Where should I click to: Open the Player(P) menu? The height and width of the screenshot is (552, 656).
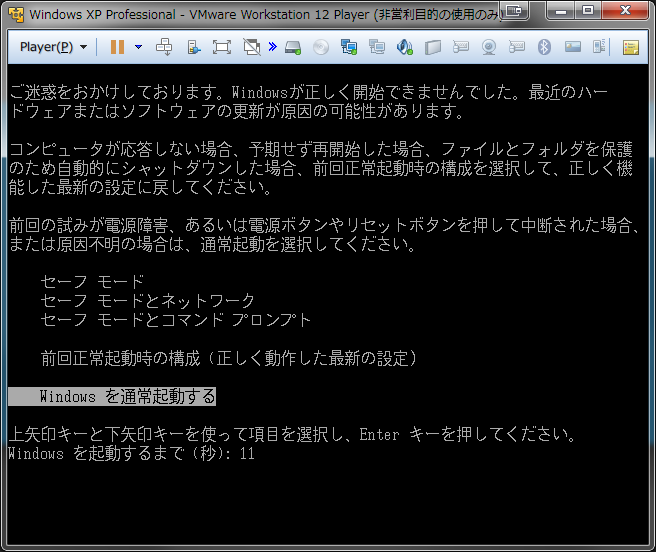pyautogui.click(x=52, y=47)
